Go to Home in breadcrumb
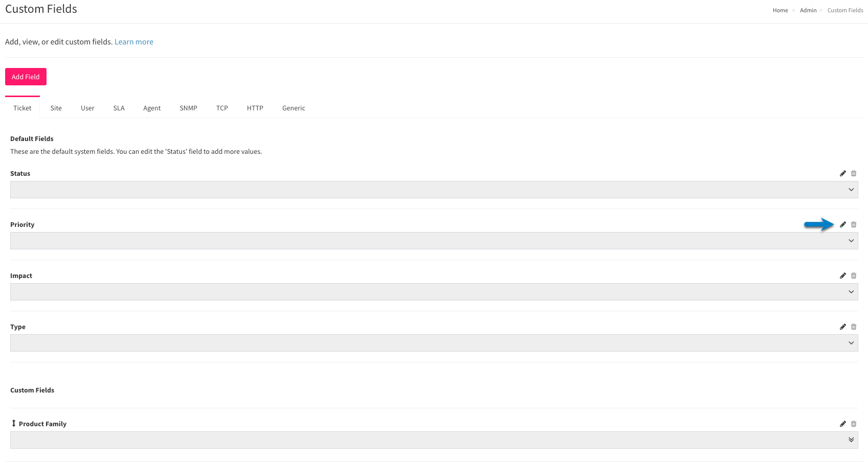The image size is (868, 462). (x=781, y=10)
